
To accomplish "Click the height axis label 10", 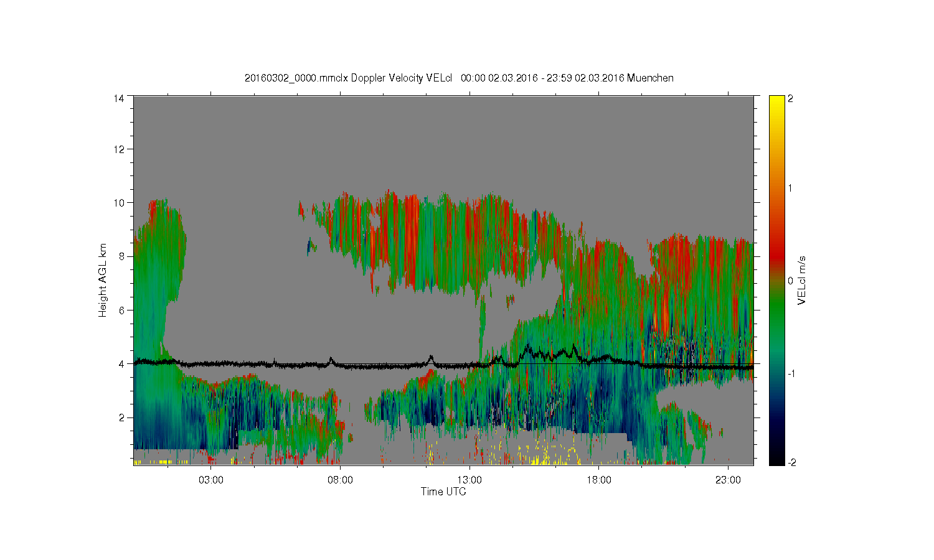I will 118,203.
